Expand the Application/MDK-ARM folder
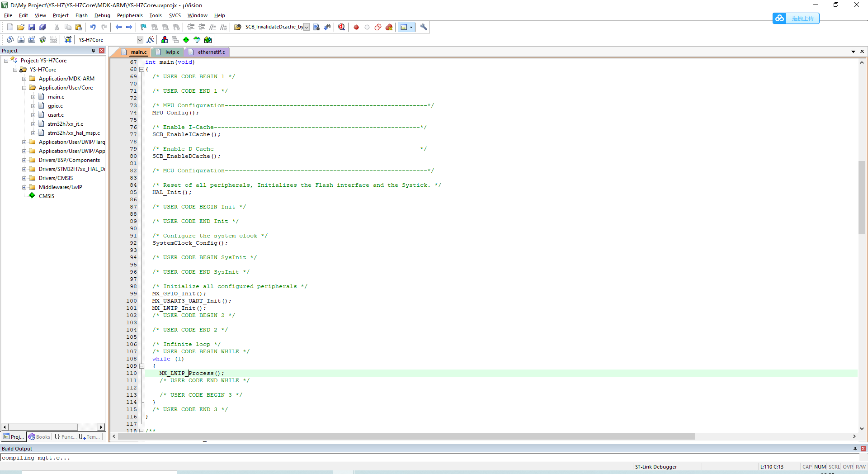 click(x=24, y=79)
